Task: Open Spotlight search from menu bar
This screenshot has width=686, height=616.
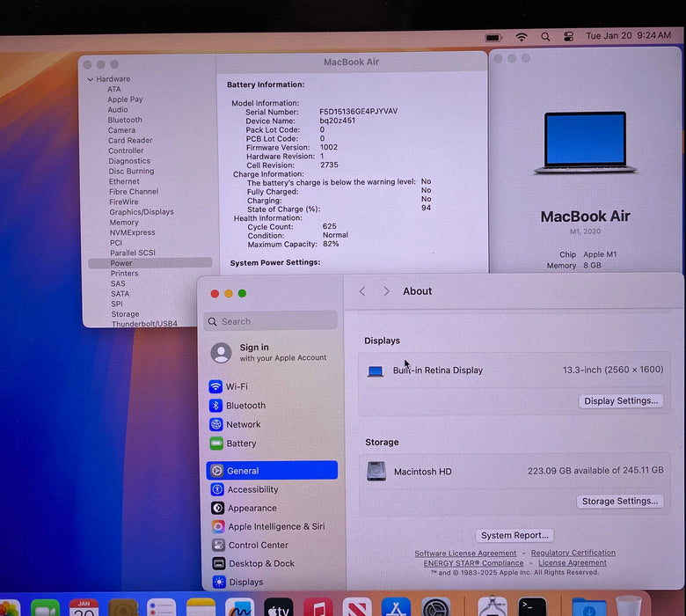Action: click(545, 37)
